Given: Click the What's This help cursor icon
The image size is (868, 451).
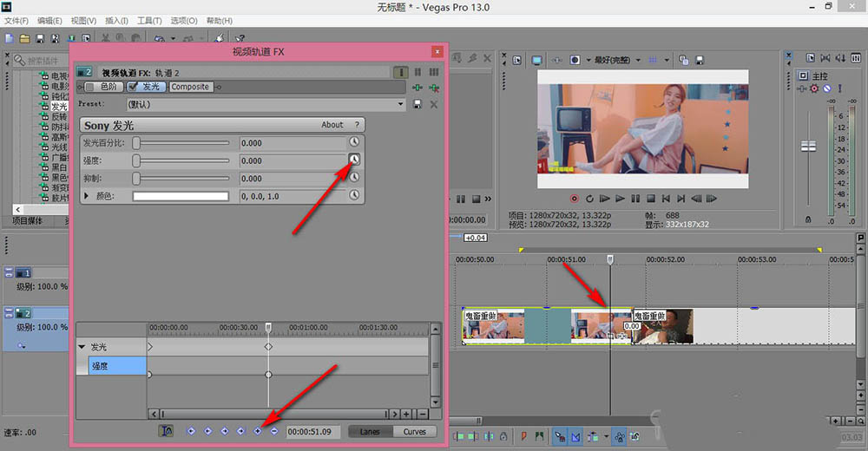Looking at the screenshot, I should pos(240,38).
